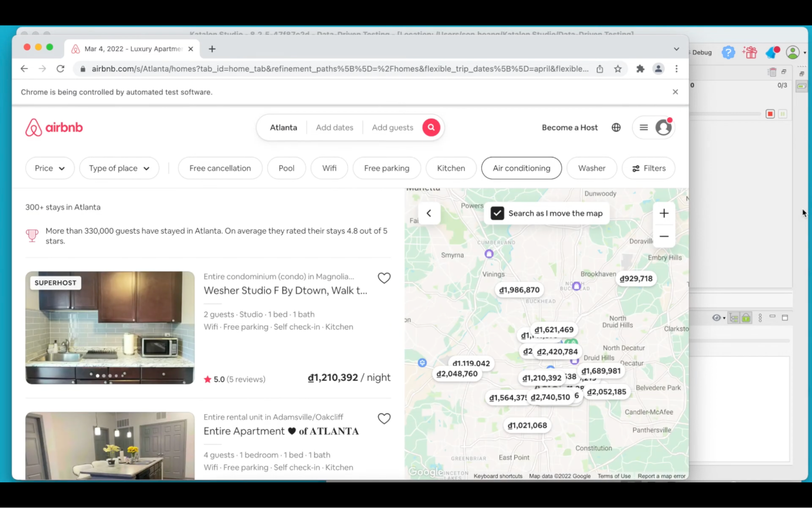
Task: Toggle the Pool filter chip
Action: (286, 168)
